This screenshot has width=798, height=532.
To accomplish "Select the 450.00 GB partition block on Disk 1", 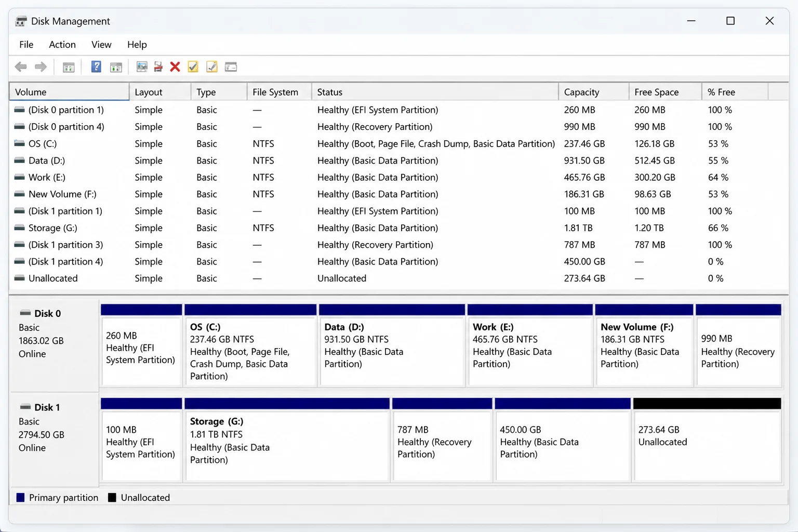I will tap(563, 440).
